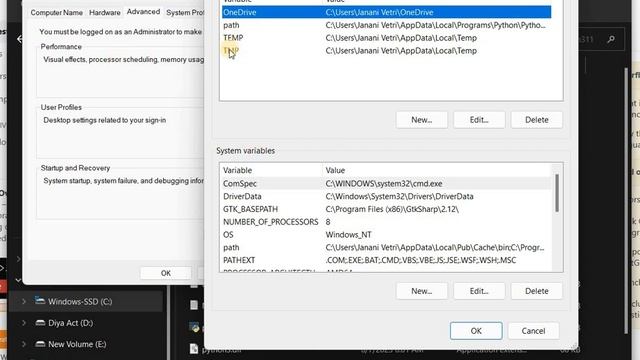The width and height of the screenshot is (640, 360).
Task: Select New Volume (E:) drive in Explorer
Action: coord(77,344)
